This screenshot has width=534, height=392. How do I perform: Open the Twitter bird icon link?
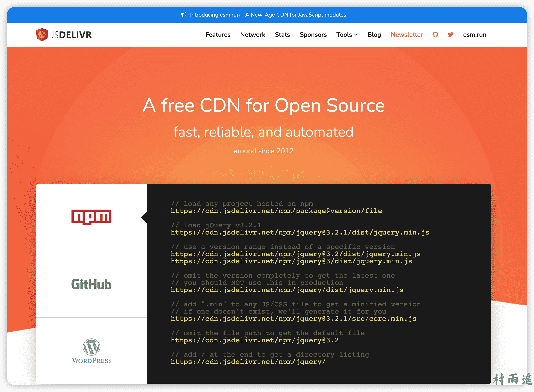[x=450, y=35]
